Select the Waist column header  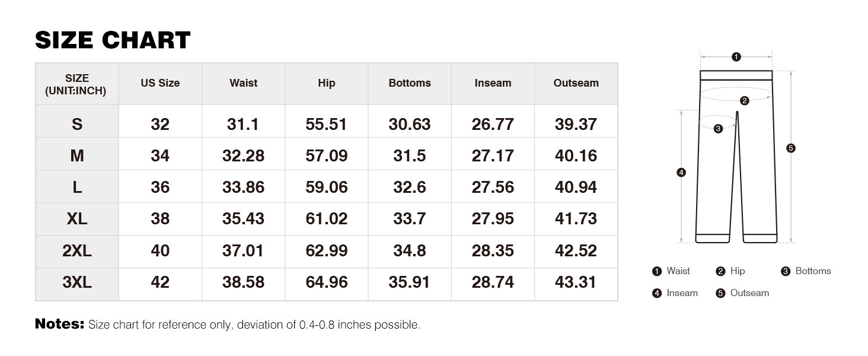tap(243, 84)
